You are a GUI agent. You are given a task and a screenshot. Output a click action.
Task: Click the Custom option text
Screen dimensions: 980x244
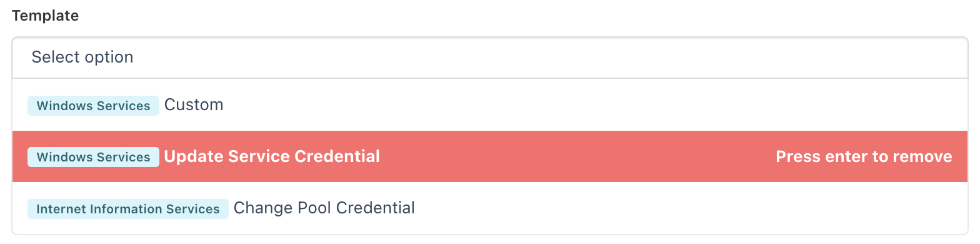click(x=194, y=104)
